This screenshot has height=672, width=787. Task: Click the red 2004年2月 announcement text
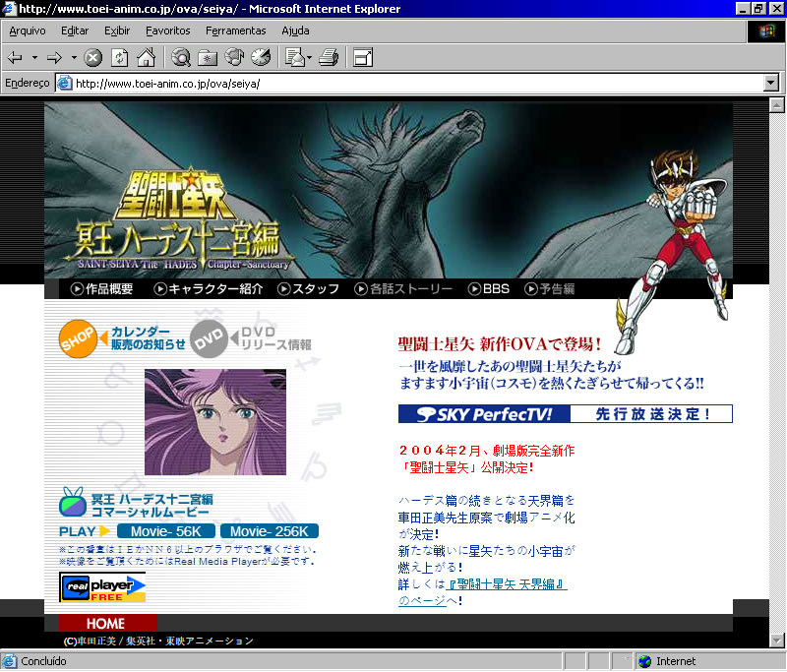(x=486, y=459)
